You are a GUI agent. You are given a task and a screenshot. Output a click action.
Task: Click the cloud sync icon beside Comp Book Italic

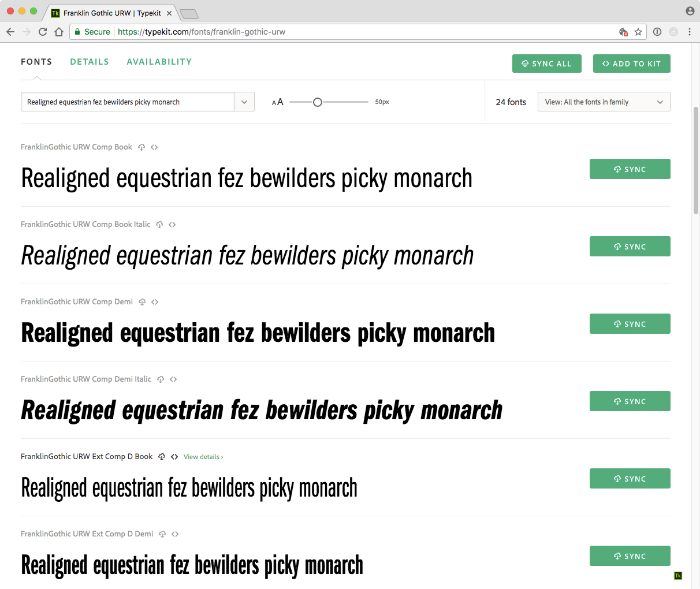point(159,225)
